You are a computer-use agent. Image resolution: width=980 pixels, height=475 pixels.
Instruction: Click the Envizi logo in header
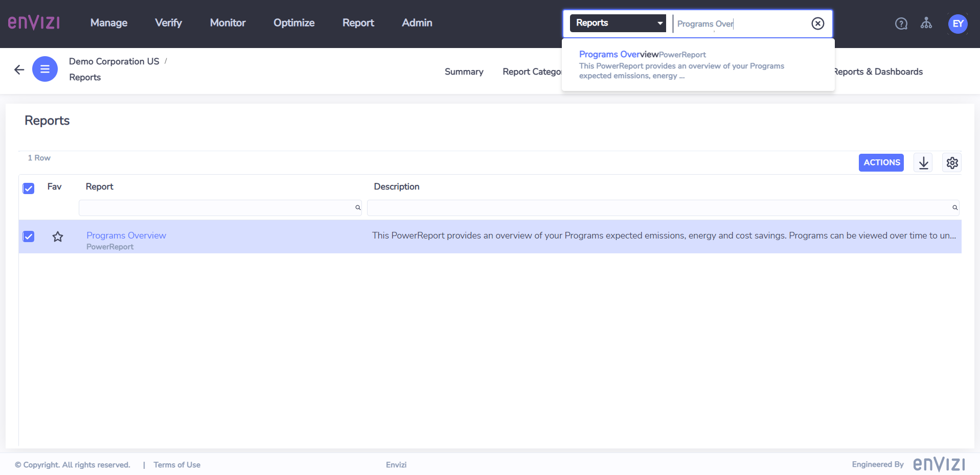tap(34, 23)
